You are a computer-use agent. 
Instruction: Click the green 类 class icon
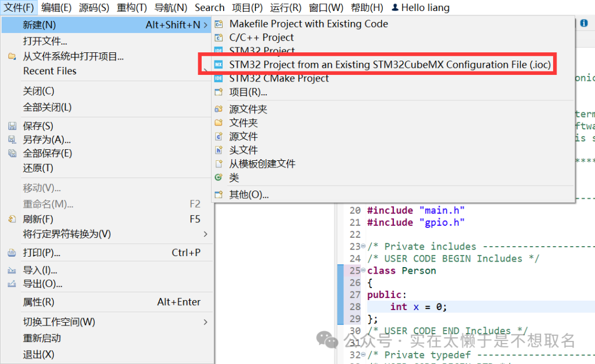click(x=219, y=177)
